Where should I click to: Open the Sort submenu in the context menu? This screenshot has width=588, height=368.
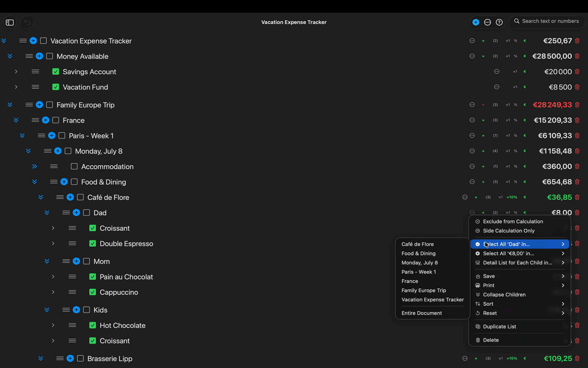pos(520,304)
